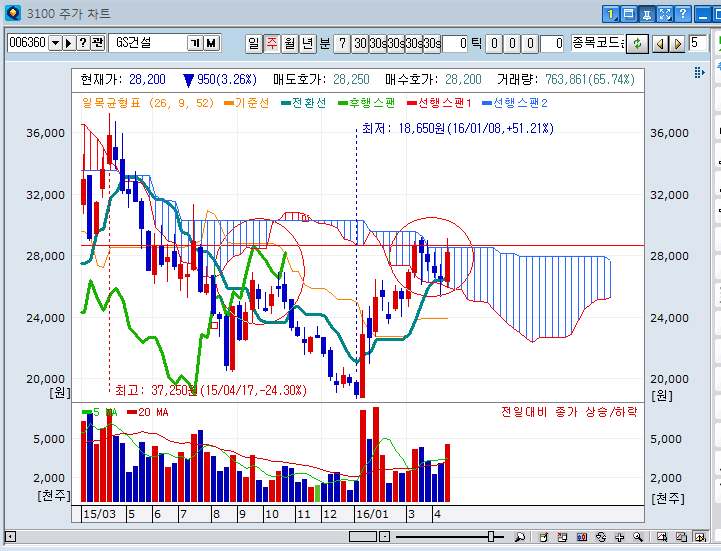This screenshot has height=551, width=721.
Task: Select yearly (년) chart period
Action: click(308, 43)
